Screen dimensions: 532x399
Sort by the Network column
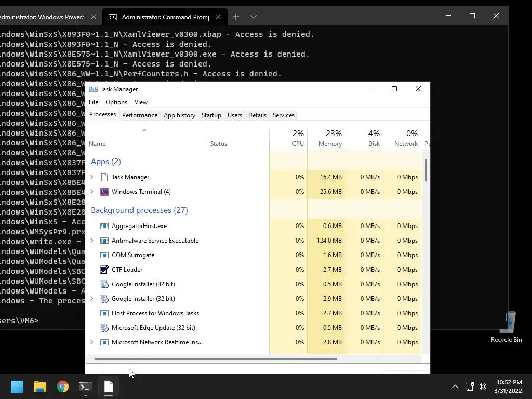(x=403, y=139)
